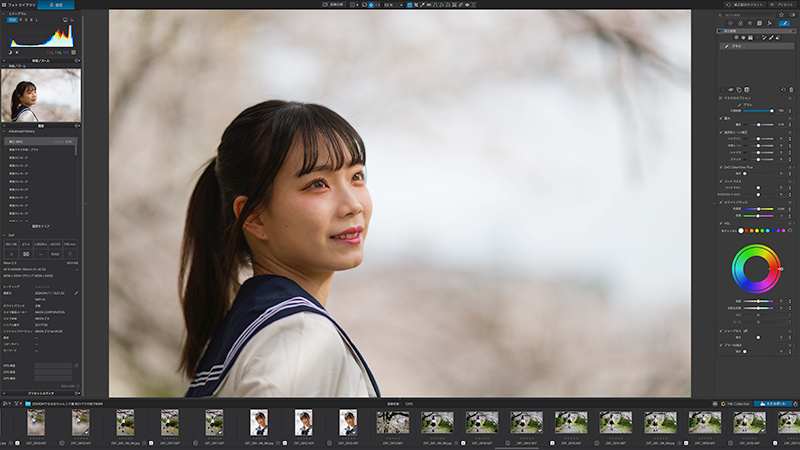This screenshot has width=800, height=450.
Task: Open the fx effects tab icon
Action: [x=769, y=23]
